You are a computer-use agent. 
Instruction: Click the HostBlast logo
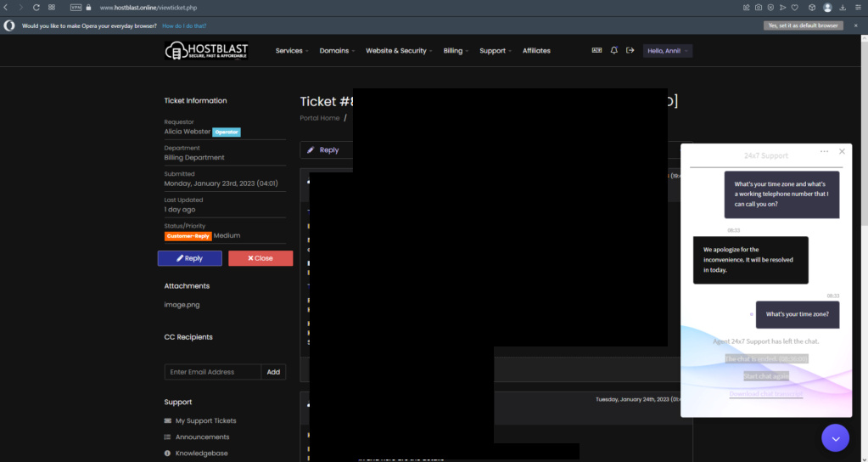click(206, 50)
